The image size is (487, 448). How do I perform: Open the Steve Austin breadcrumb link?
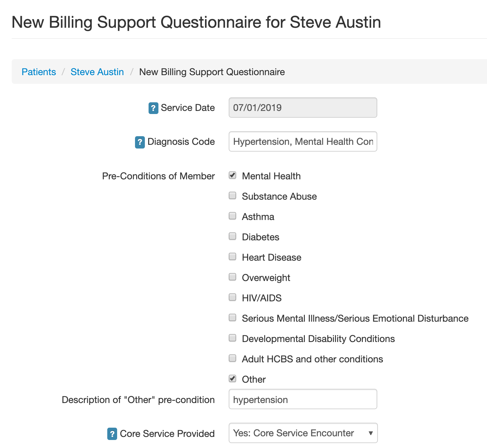click(x=97, y=72)
